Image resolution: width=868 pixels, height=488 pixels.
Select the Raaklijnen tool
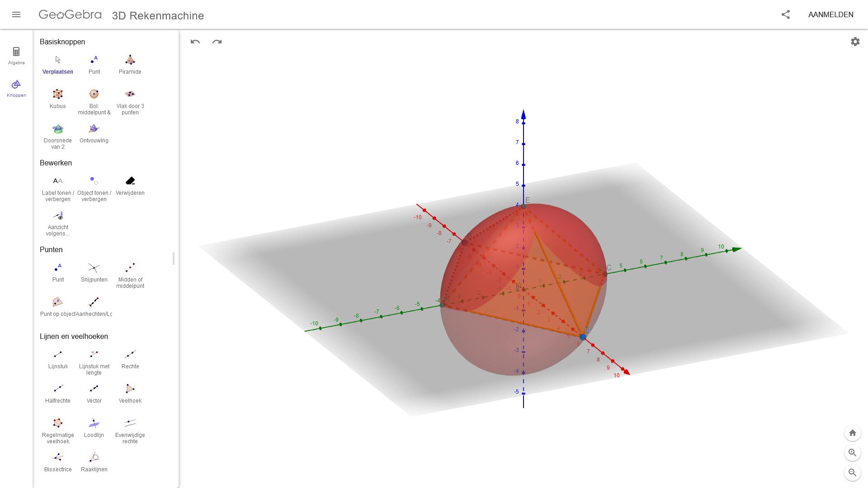tap(94, 462)
